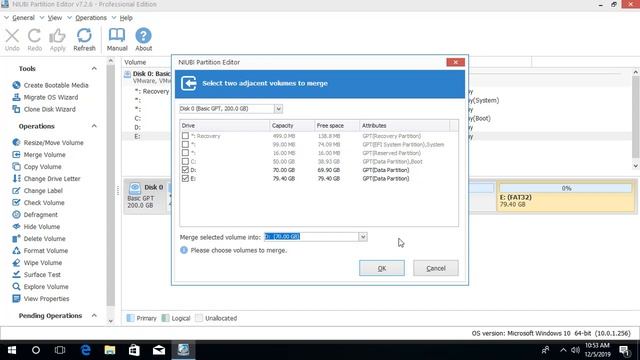This screenshot has width=640, height=360.
Task: Click the Primary legend color swatch
Action: [x=130, y=318]
